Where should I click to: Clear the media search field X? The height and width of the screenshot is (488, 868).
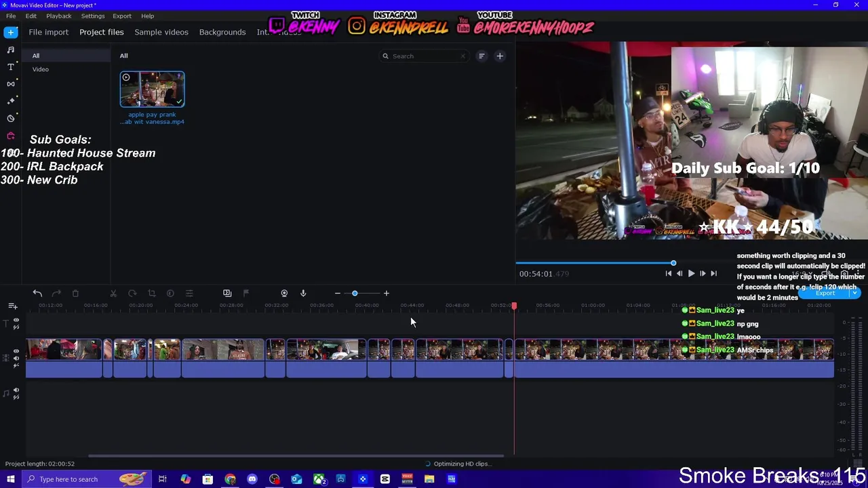click(463, 56)
